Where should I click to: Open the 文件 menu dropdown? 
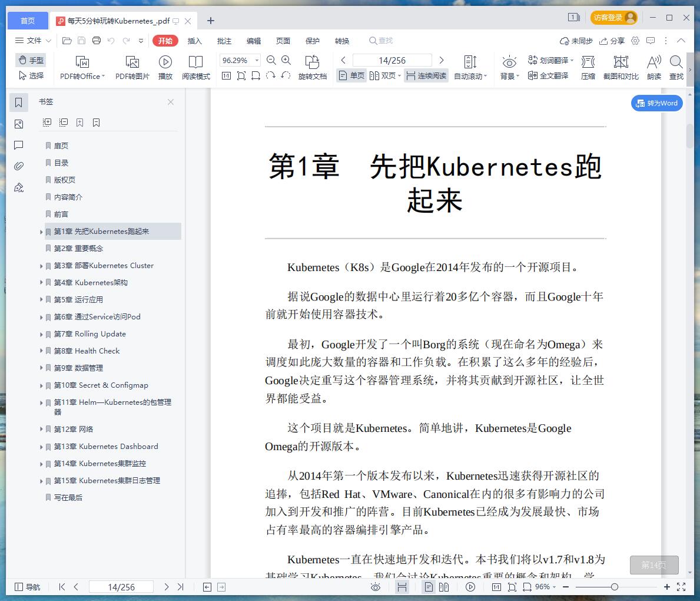coord(33,41)
